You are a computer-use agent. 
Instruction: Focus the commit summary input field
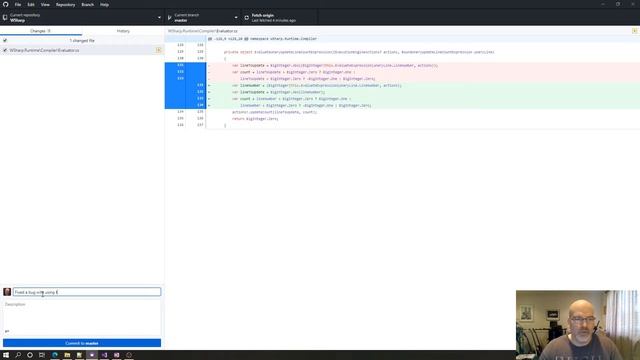[87, 292]
